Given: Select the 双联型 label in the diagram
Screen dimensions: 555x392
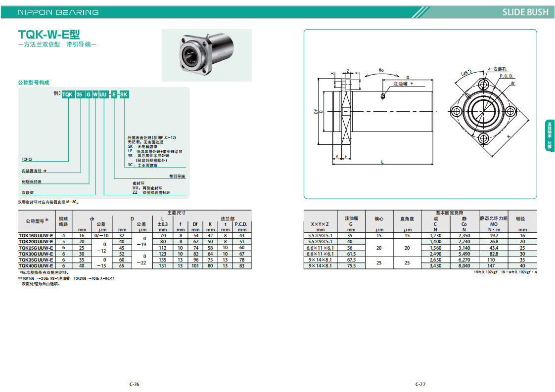Looking at the screenshot, I should [28, 193].
